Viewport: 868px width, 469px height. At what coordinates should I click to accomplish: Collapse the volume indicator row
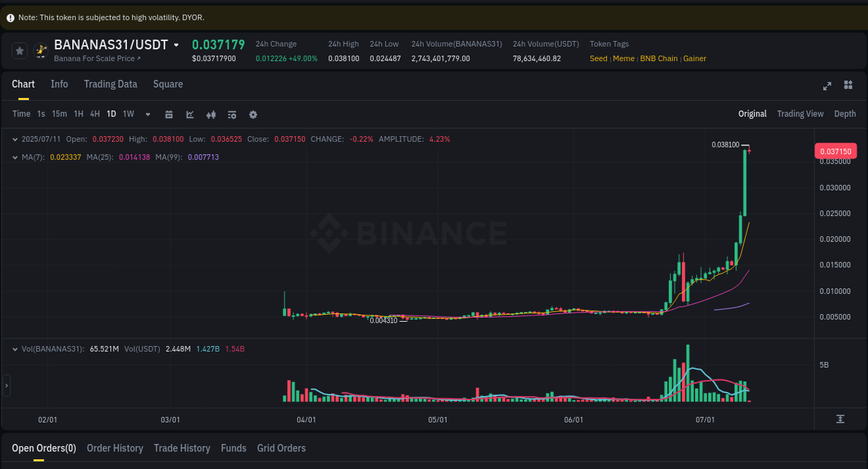click(x=15, y=349)
